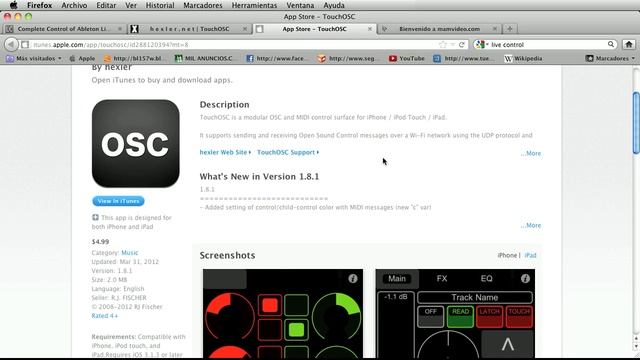Viewport: 640px width, 360px height.
Task: Open Más visitados bookmarks dropdown
Action: [x=34, y=58]
